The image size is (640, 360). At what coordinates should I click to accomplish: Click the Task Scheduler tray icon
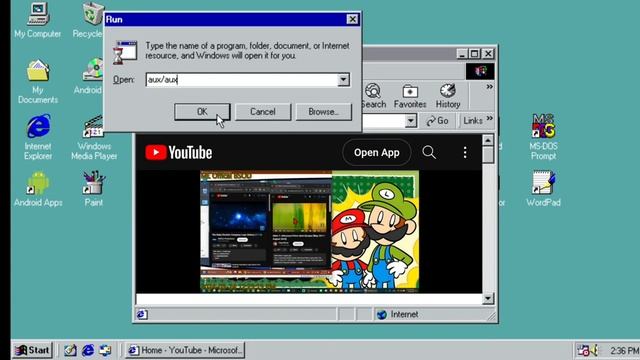[x=583, y=350]
